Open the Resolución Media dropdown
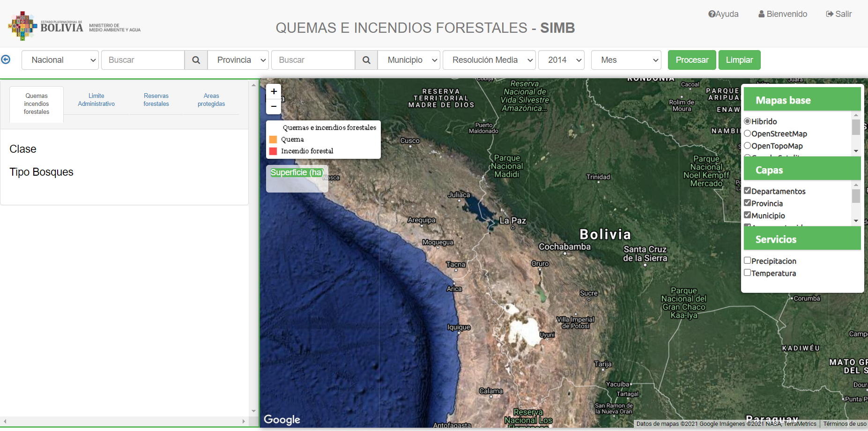 pos(489,60)
